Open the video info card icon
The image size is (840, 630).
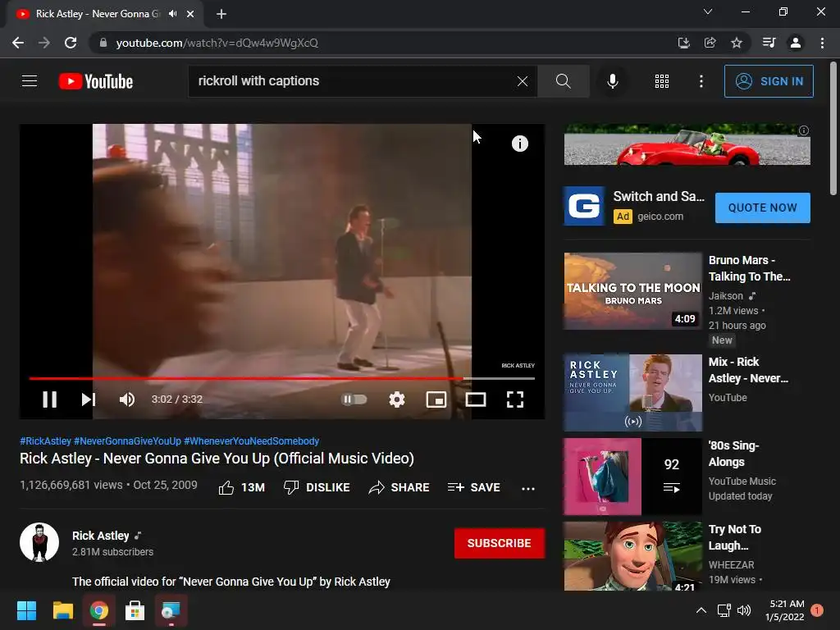[x=519, y=144]
